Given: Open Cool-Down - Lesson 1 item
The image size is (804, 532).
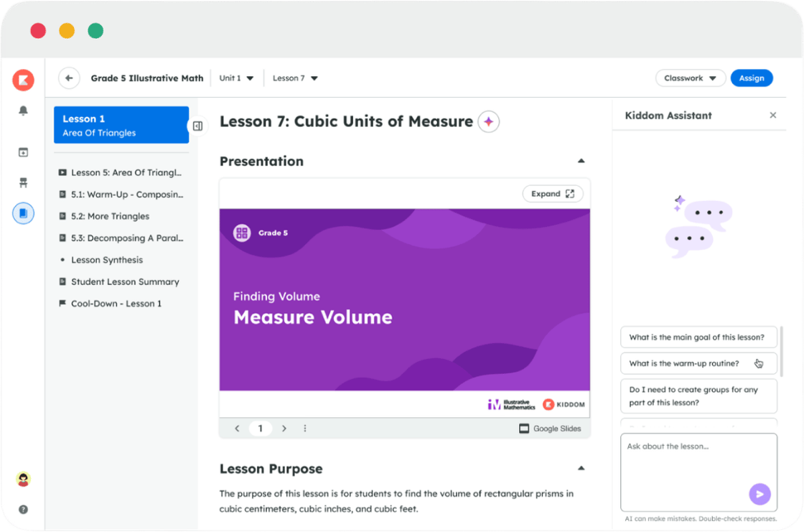Looking at the screenshot, I should tap(111, 304).
